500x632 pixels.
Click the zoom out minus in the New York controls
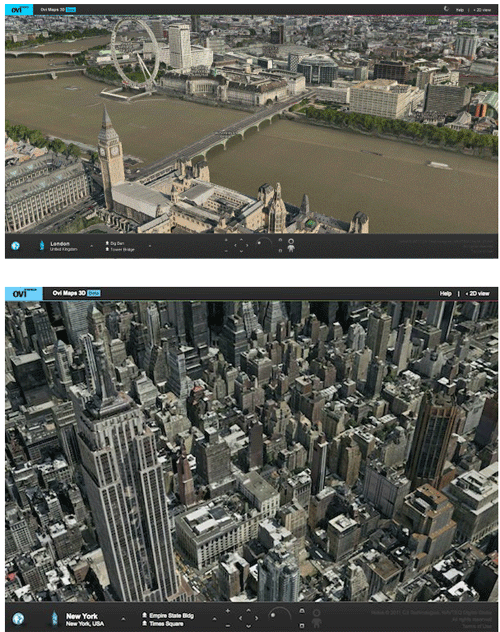(228, 625)
